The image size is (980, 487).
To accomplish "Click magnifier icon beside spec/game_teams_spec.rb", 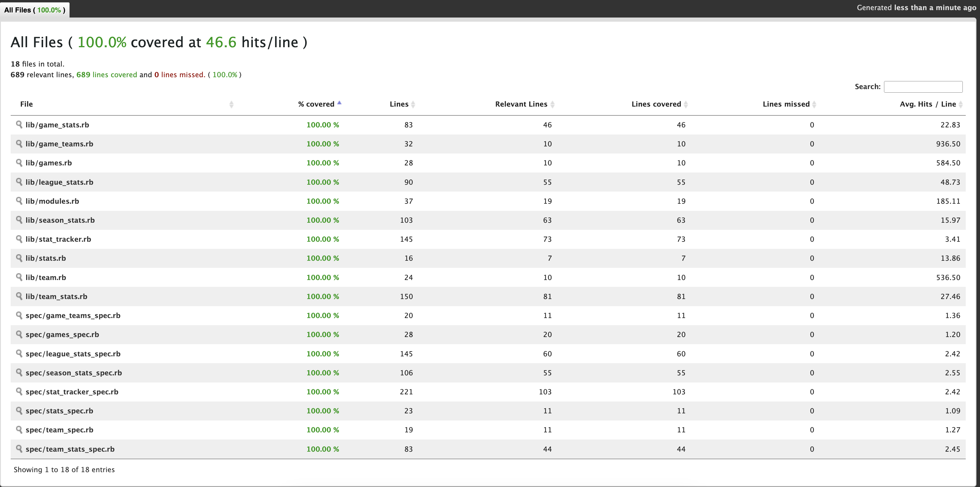I will pos(19,315).
